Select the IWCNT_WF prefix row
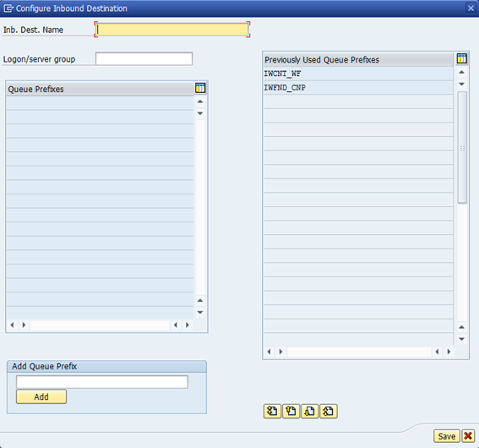Viewport: 479px width, 448px height. pyautogui.click(x=358, y=74)
